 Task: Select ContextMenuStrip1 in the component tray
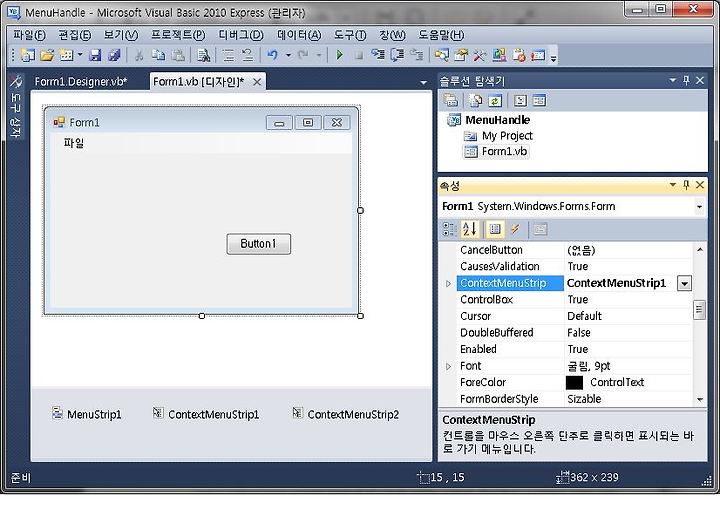pos(206,414)
